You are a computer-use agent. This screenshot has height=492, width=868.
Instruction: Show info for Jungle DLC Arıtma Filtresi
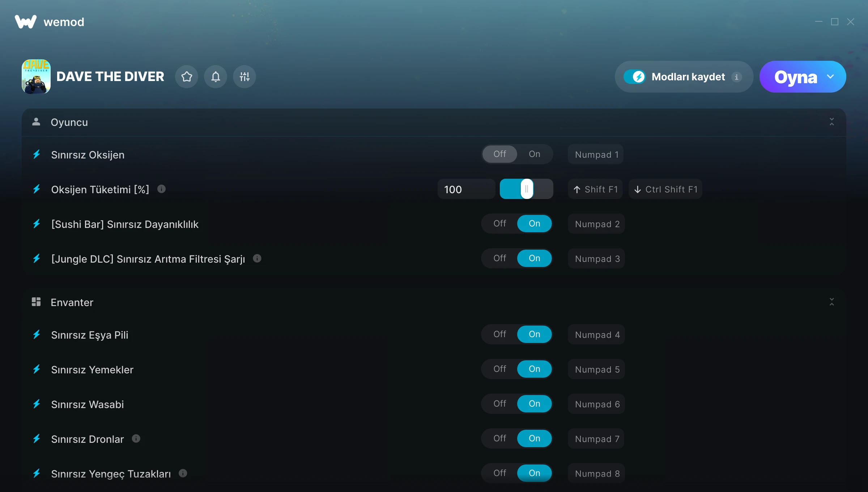click(x=257, y=258)
